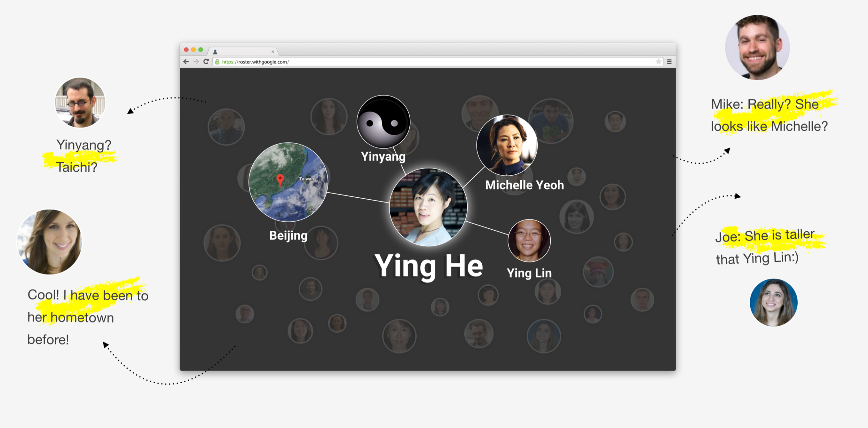Close the browser tab
Viewport: 868px width, 428px height.
[272, 52]
